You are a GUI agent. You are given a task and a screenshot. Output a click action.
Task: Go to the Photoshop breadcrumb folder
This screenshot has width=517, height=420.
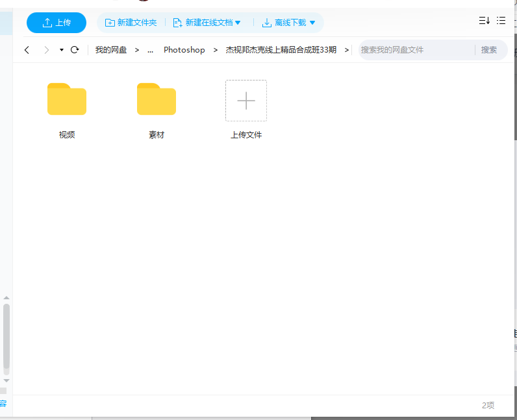(x=184, y=50)
